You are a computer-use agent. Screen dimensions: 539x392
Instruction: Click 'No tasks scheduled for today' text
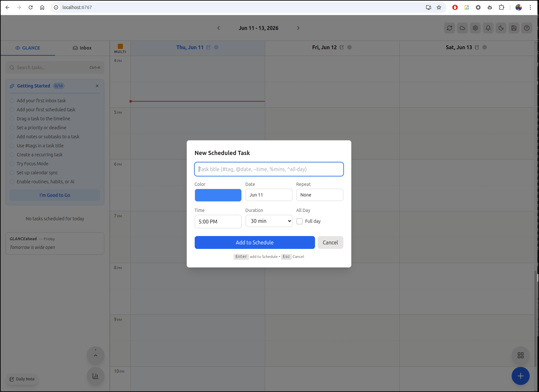(x=55, y=219)
